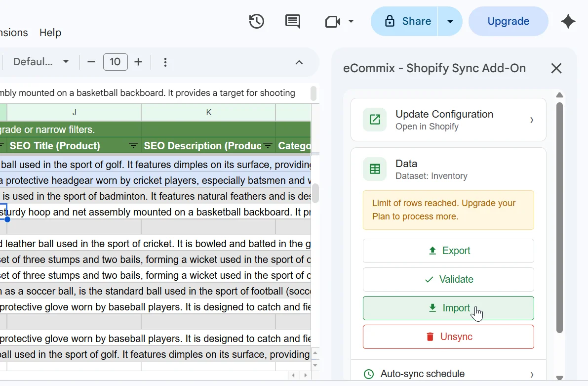Open Auto-sync schedule section
Viewport: 588px width, 386px height.
(448, 374)
